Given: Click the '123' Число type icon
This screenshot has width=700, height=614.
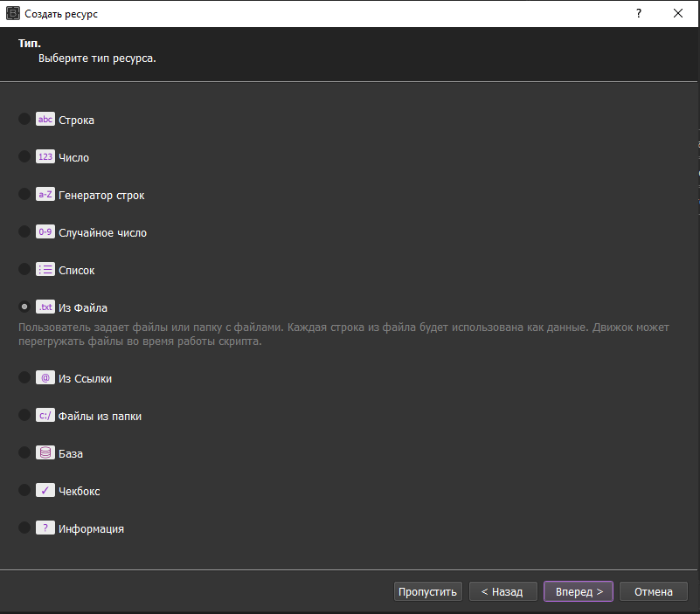Looking at the screenshot, I should (x=45, y=157).
